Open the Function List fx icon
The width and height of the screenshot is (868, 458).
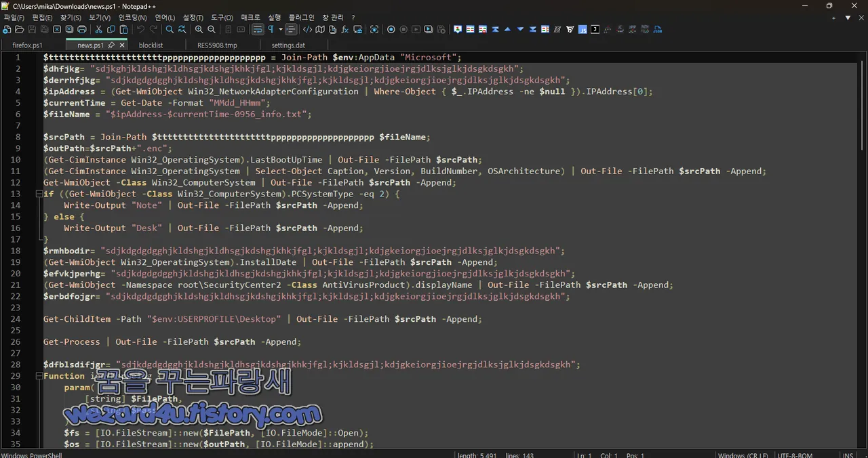tap(344, 30)
